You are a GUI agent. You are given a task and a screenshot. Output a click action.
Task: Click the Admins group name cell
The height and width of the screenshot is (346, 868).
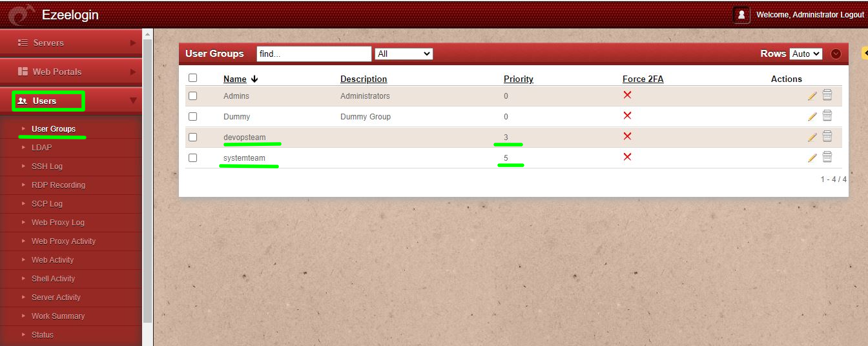pos(236,96)
